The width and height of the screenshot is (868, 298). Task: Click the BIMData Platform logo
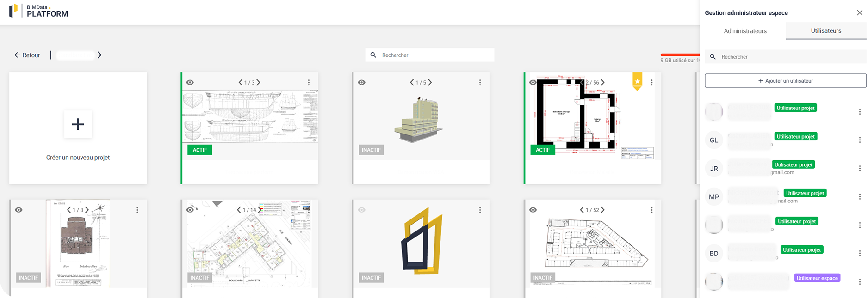click(39, 11)
